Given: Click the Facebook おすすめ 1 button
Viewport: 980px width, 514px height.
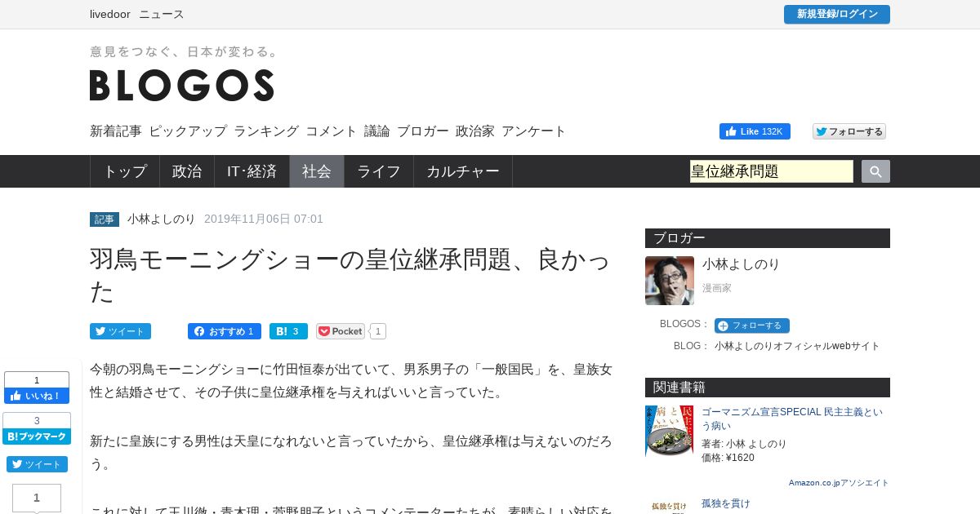Looking at the screenshot, I should point(225,331).
